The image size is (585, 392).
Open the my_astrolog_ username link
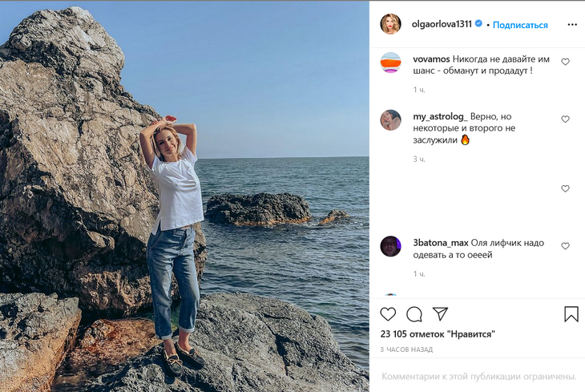point(440,116)
